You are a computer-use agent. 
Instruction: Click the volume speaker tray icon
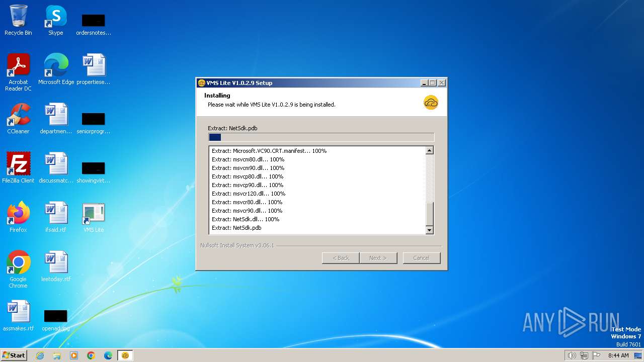coord(572,355)
